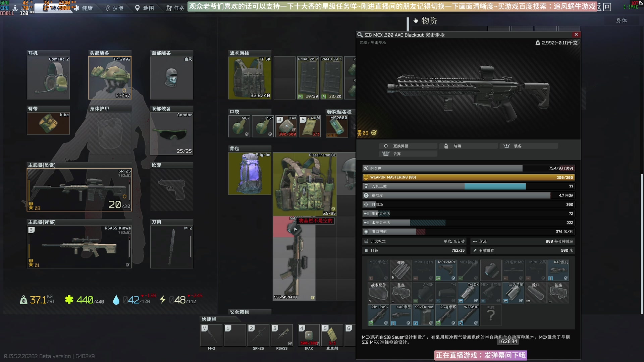The width and height of the screenshot is (644, 362).
Task: Click the Pilgrim backpack icon
Action: [x=250, y=174]
